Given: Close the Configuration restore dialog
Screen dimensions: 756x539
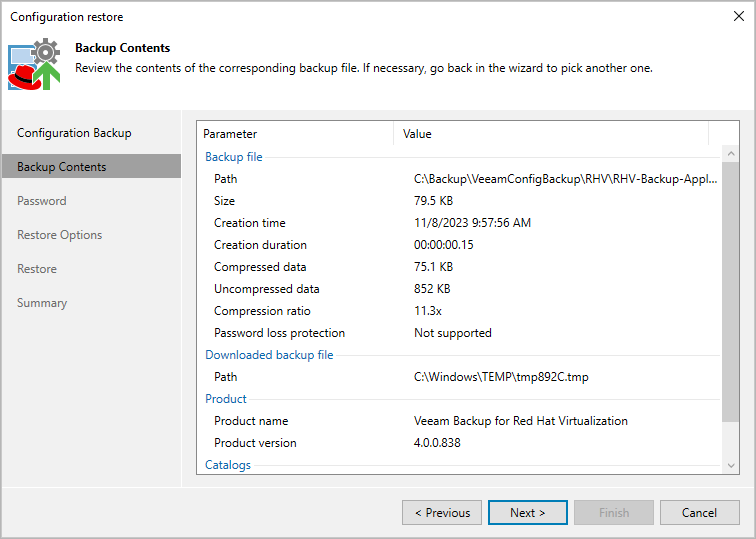Looking at the screenshot, I should pos(738,16).
